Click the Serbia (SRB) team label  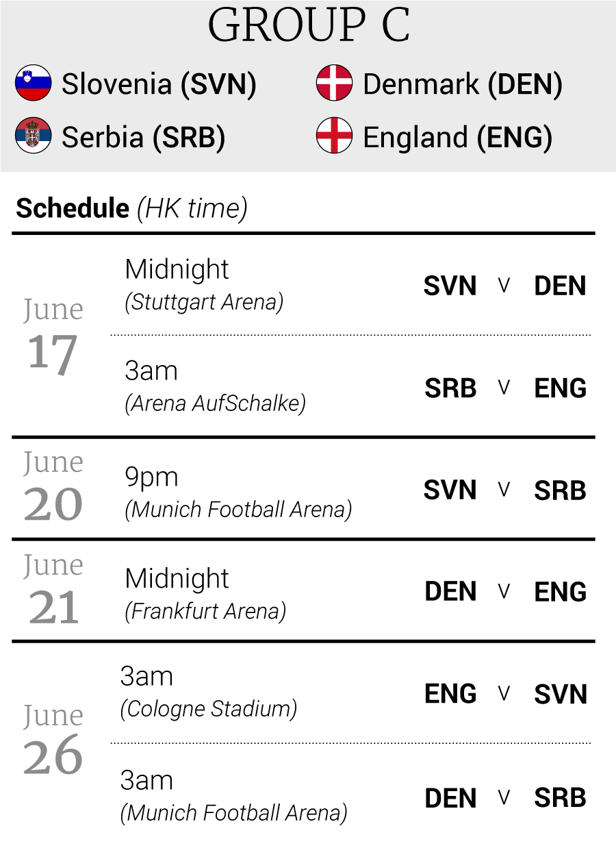pos(143,137)
